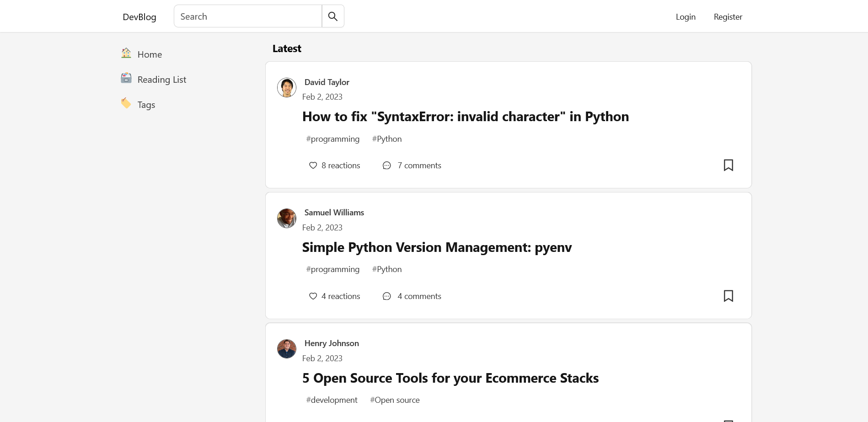Select #programming tag on David Taylor's post
Image resolution: width=868 pixels, height=422 pixels.
pos(333,139)
